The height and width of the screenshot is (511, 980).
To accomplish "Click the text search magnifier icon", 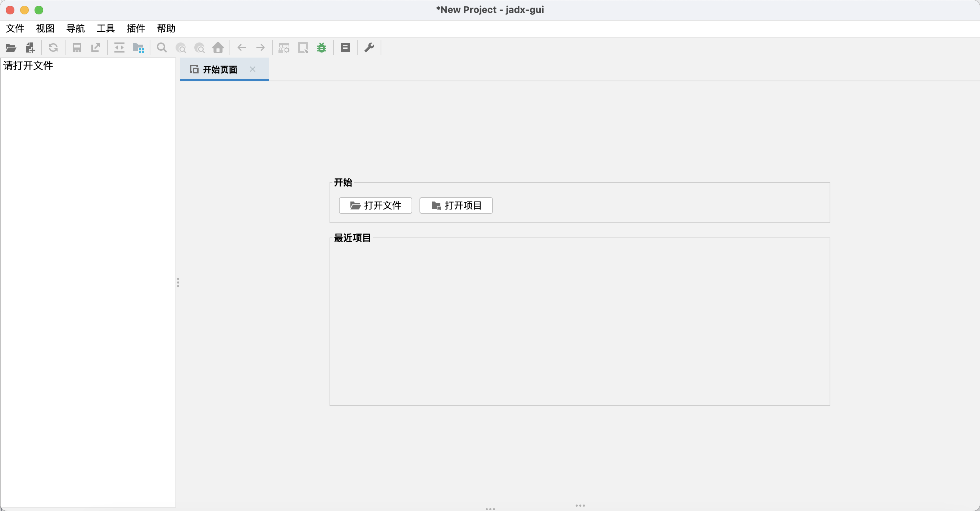I will click(x=162, y=48).
